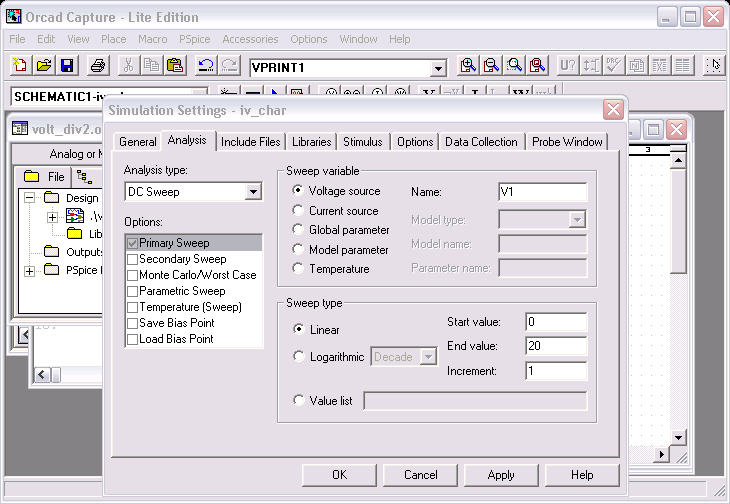Viewport: 730px width, 504px height.
Task: Open the VPRINT1 part dropdown arrow
Action: pos(438,69)
